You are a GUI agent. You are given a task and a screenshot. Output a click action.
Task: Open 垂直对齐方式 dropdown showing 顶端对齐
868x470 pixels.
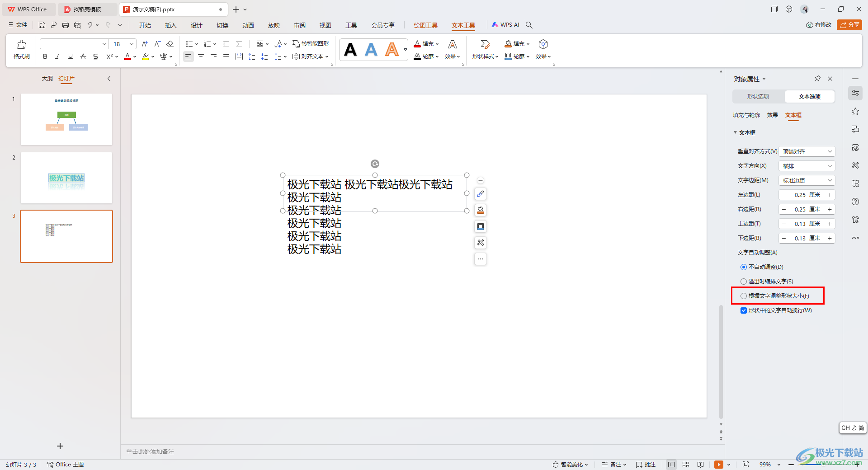(x=807, y=151)
